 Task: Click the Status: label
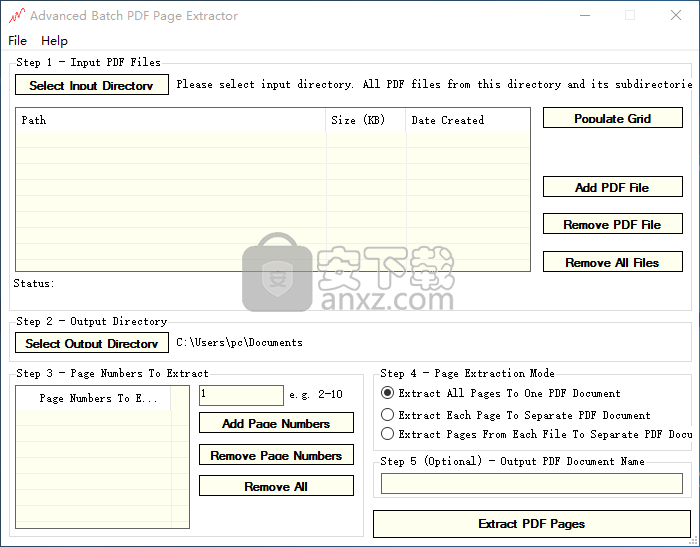[x=33, y=283]
